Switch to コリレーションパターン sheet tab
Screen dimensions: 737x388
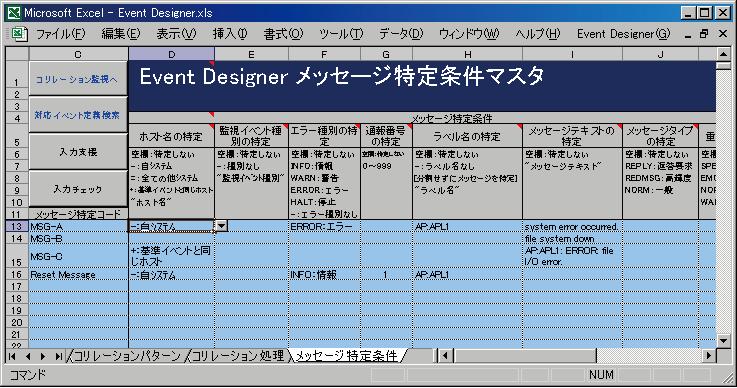[127, 356]
